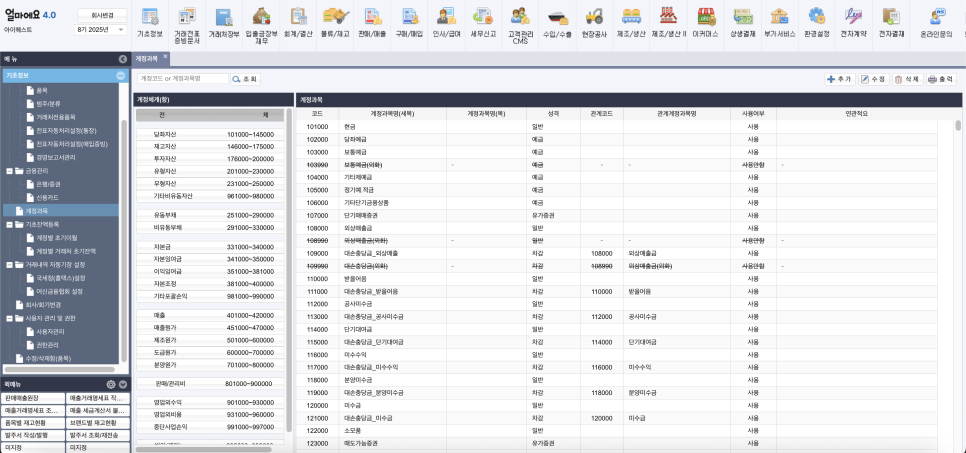Image resolution: width=966 pixels, height=453 pixels.
Task: Click the 퀵메뉴 settings gear icon
Action: [111, 384]
